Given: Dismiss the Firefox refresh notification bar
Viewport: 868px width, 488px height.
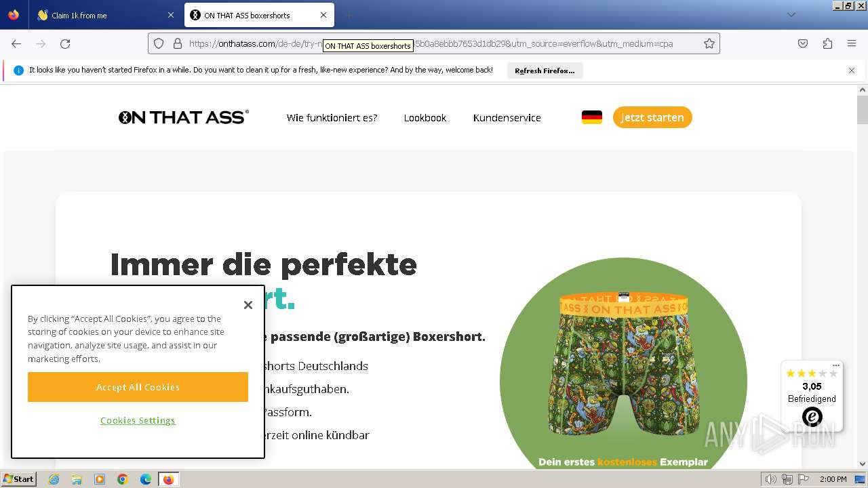Looking at the screenshot, I should [x=852, y=70].
